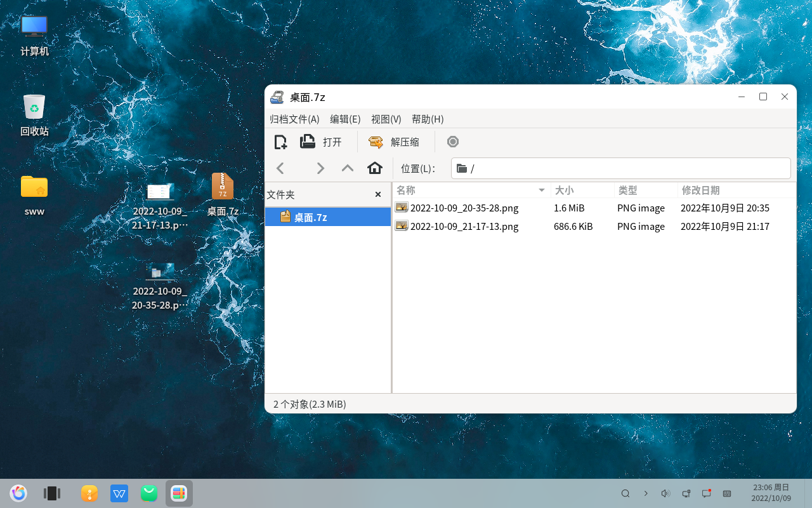
Task: Select desktop thumbnail 2022-10-09_20-35-28.png
Action: click(160, 286)
